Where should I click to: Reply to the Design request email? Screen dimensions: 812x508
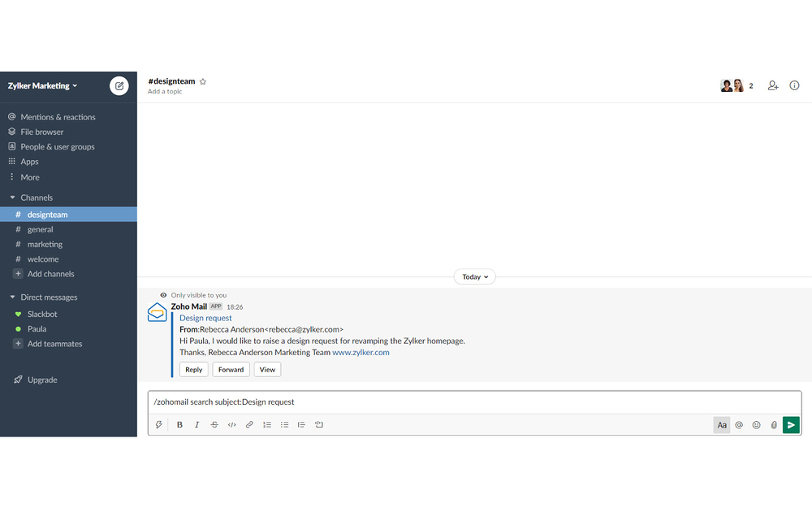coord(194,370)
